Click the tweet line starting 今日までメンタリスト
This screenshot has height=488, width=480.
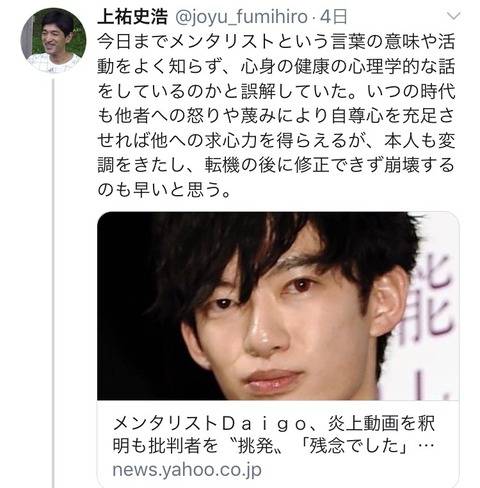click(x=276, y=42)
